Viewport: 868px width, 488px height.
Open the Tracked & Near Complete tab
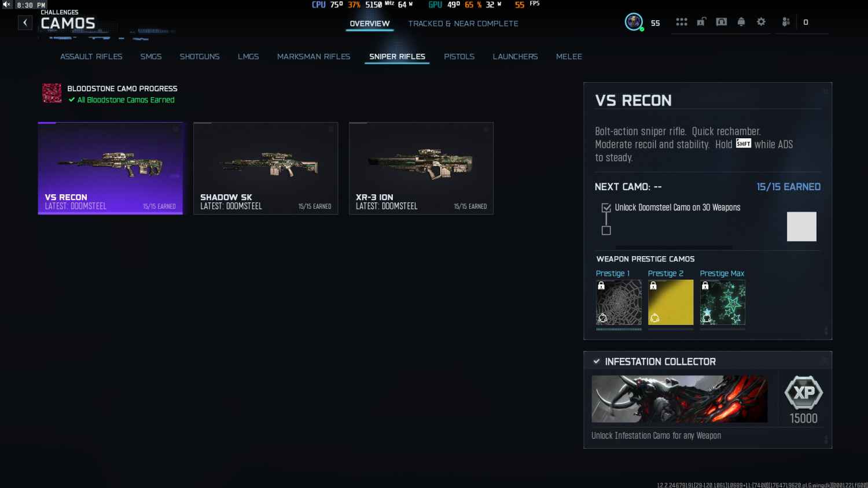coord(463,24)
